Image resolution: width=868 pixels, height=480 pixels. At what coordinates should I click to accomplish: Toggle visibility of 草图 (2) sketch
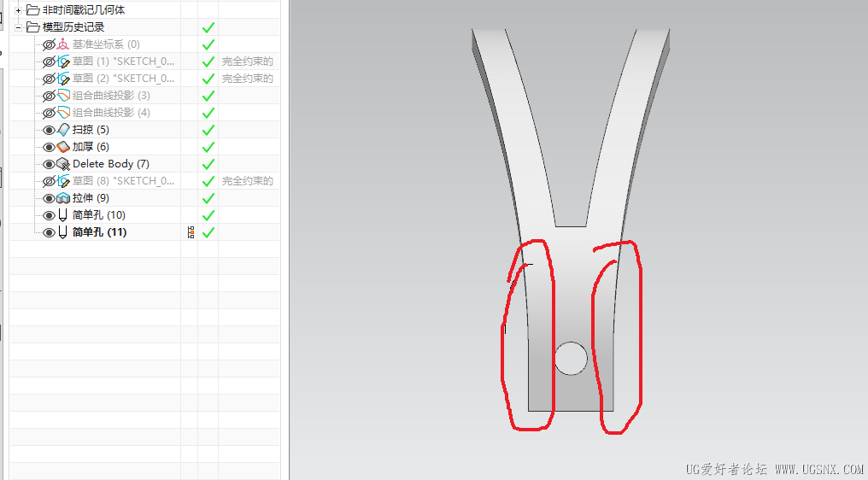pos(49,79)
